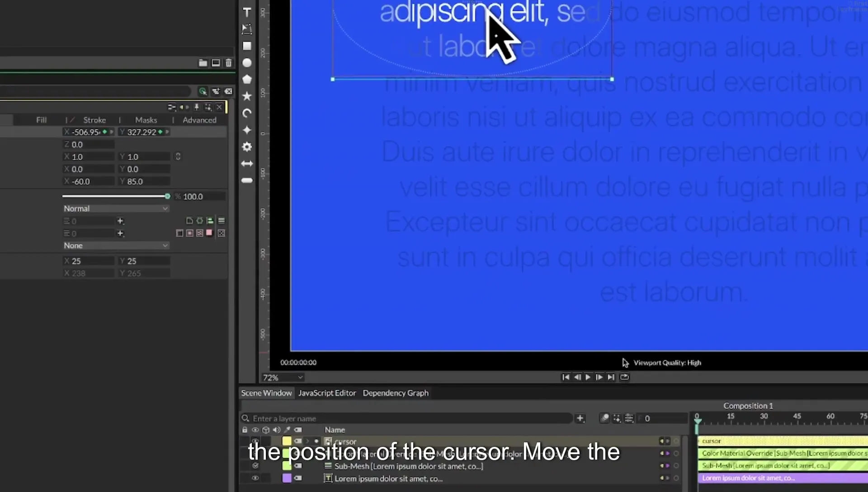Viewport: 868px width, 492px height.
Task: Pin the attribute editor with pin icon
Action: coord(197,107)
